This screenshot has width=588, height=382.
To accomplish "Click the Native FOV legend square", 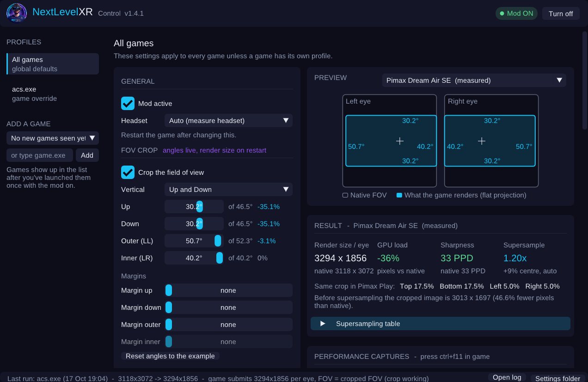I will click(x=345, y=195).
